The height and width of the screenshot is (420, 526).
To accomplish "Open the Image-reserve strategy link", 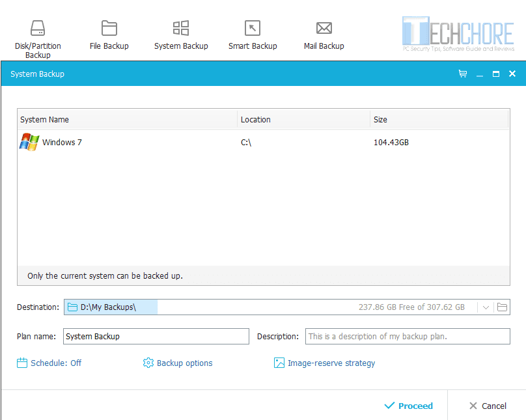I will (331, 363).
